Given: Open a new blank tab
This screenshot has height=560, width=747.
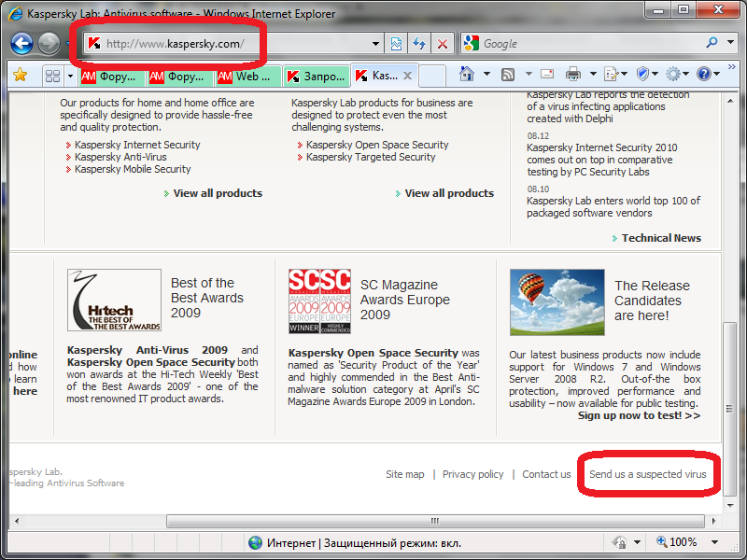Looking at the screenshot, I should click(432, 77).
